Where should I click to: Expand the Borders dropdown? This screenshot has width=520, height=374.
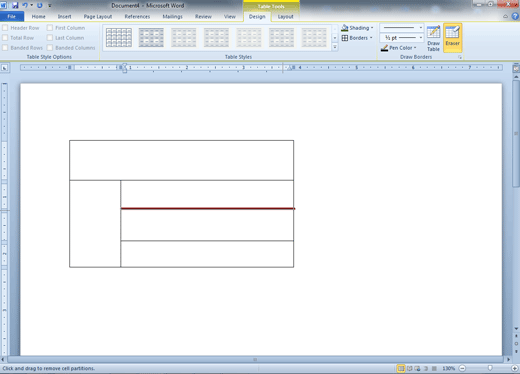click(x=357, y=38)
